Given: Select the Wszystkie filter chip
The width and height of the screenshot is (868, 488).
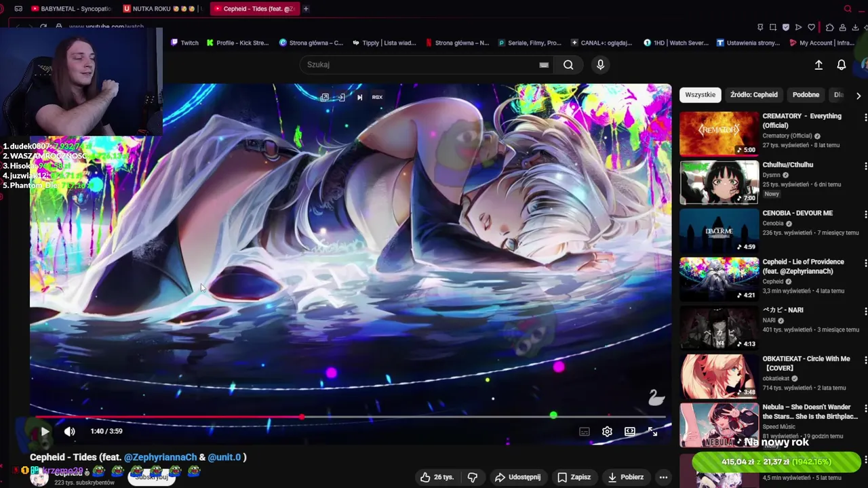Looking at the screenshot, I should tap(700, 95).
